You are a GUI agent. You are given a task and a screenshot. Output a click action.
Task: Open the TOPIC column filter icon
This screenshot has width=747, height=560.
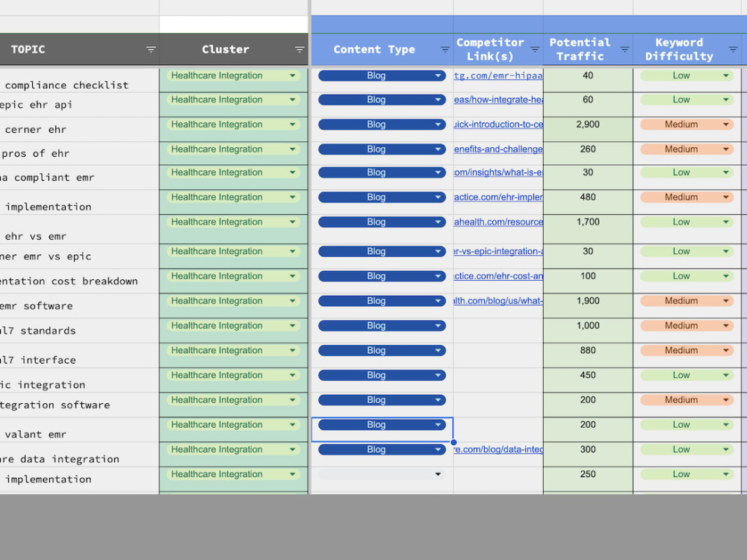(x=151, y=49)
